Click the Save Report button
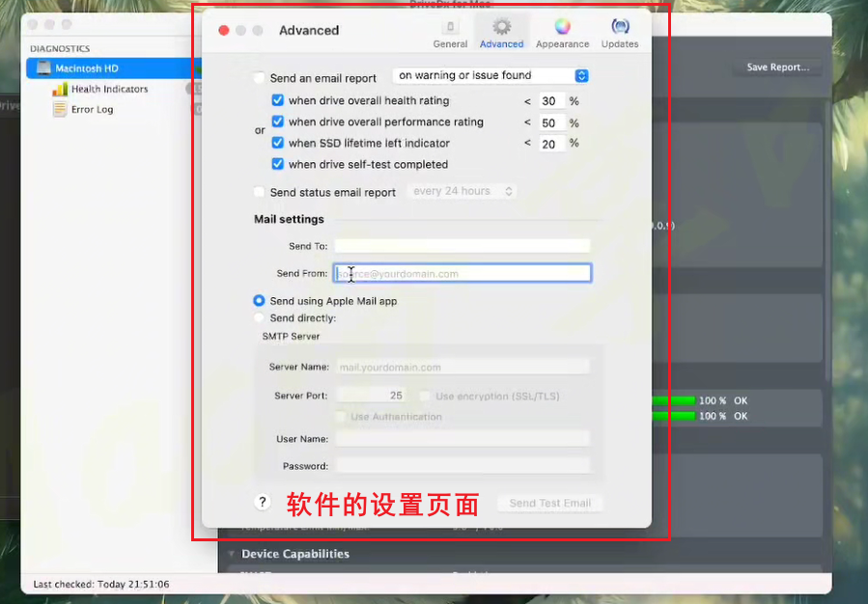The width and height of the screenshot is (868, 604). pos(777,68)
